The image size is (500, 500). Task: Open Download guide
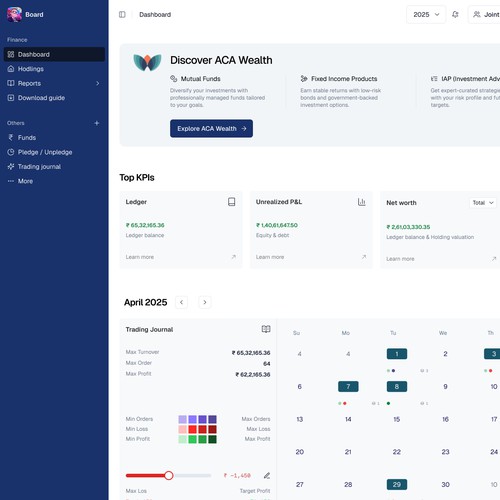click(x=54, y=98)
